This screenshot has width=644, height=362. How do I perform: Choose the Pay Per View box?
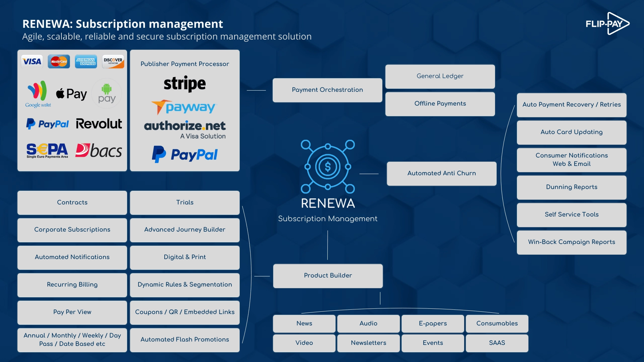pos(72,312)
